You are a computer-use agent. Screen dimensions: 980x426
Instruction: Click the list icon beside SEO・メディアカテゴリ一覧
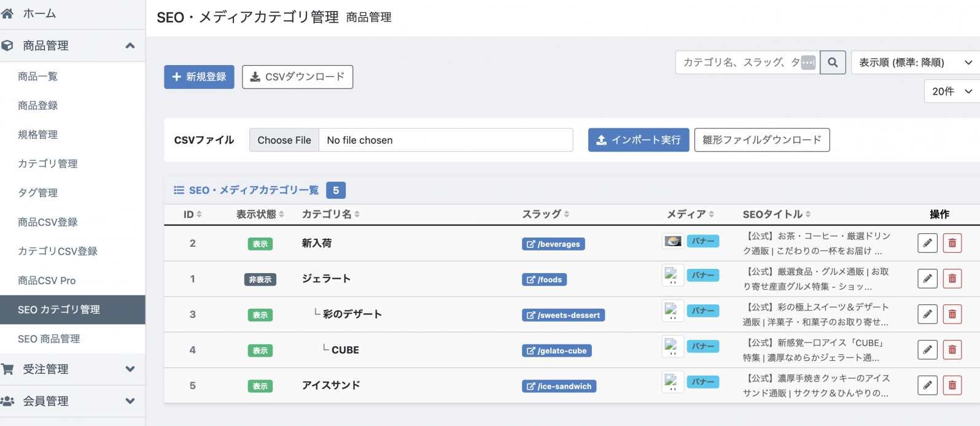[179, 190]
